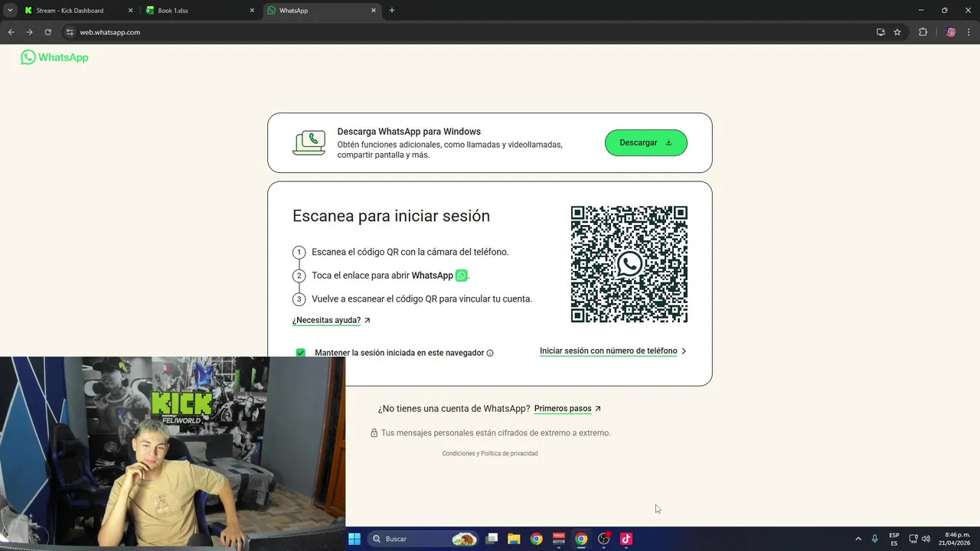980x551 pixels.
Task: Click the green WhatsApp icon in step 2
Action: [x=461, y=275]
